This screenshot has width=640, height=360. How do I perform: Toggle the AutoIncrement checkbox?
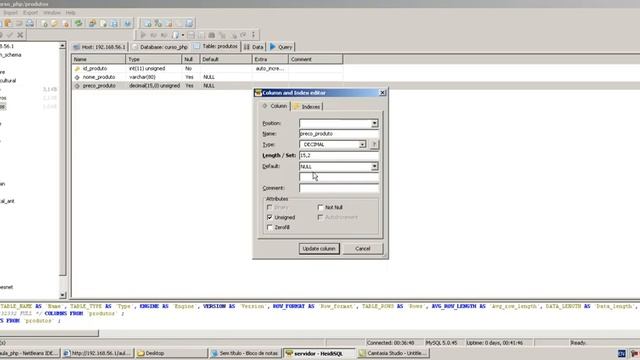tap(320, 217)
